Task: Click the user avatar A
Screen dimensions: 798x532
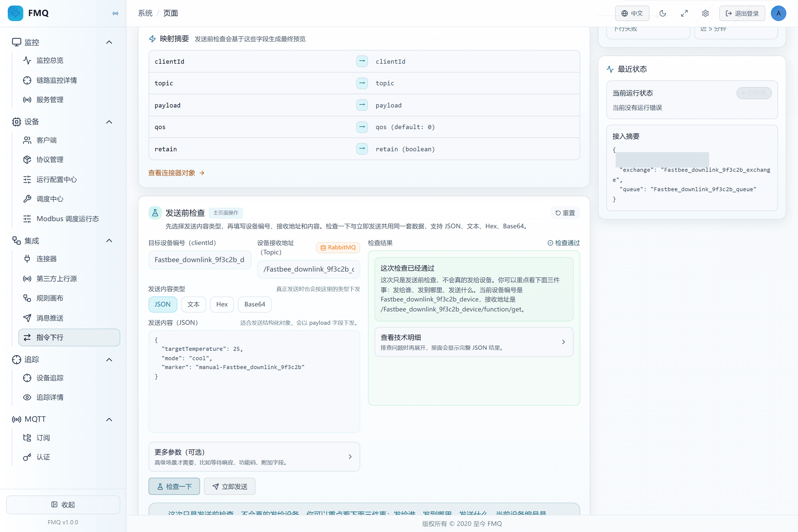Action: click(778, 13)
